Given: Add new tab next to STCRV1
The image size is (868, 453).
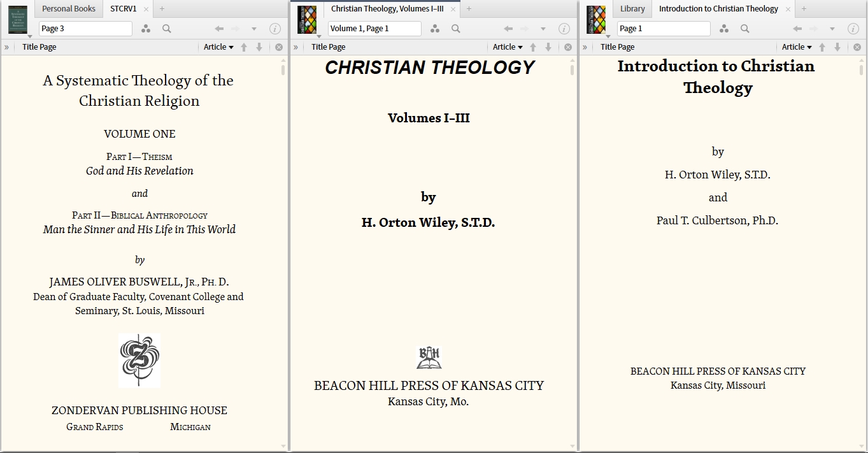Looking at the screenshot, I should (x=162, y=9).
